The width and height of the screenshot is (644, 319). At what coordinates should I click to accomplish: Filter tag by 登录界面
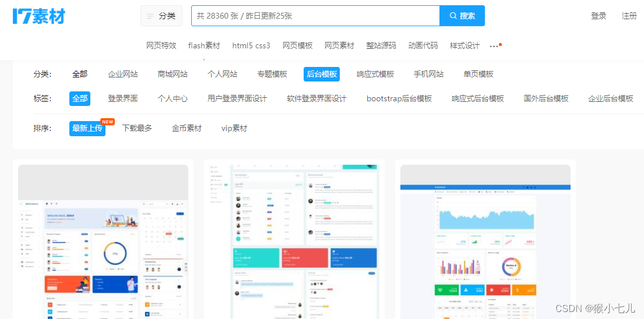click(x=123, y=99)
